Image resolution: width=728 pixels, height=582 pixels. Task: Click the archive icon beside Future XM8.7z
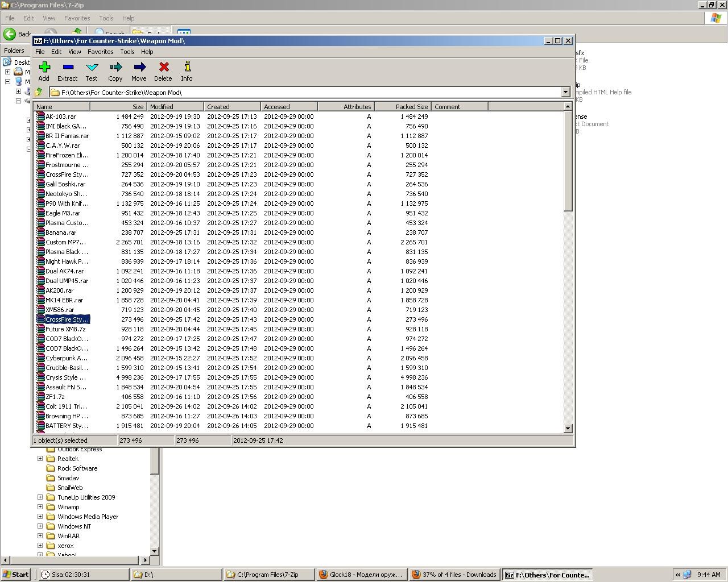coord(40,329)
